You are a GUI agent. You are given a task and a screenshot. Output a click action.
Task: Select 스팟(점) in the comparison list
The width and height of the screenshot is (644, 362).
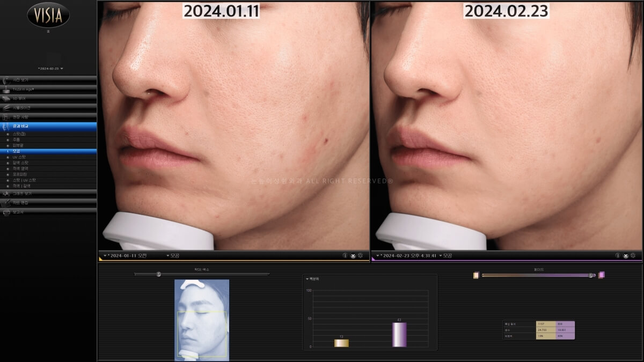[48, 134]
